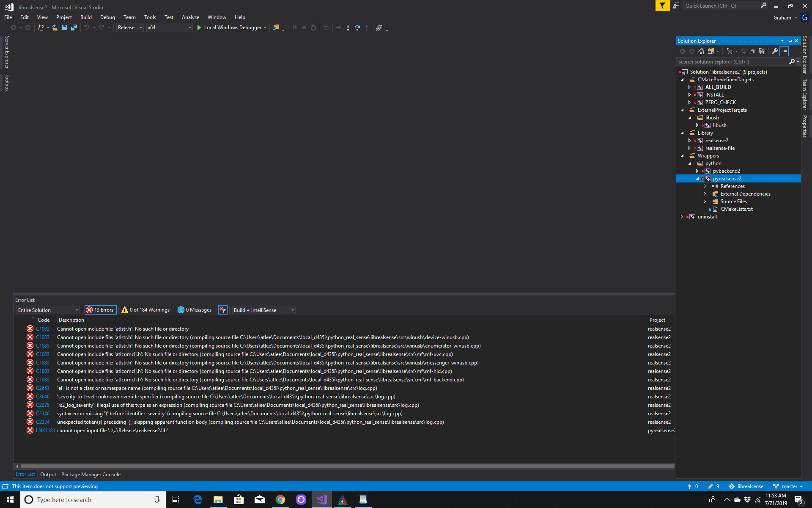Open the Release configuration dropdown
The width and height of the screenshot is (812, 508).
pos(130,28)
